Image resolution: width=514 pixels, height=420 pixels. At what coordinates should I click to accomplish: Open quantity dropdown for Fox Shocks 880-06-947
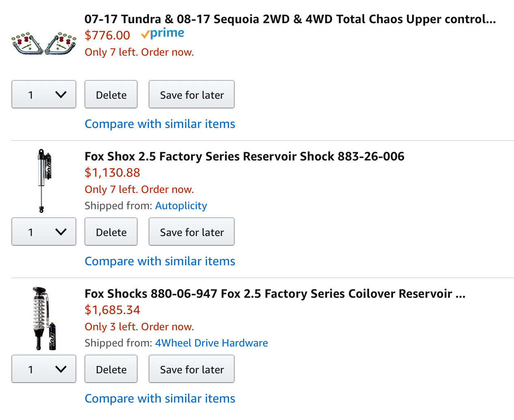tap(44, 369)
